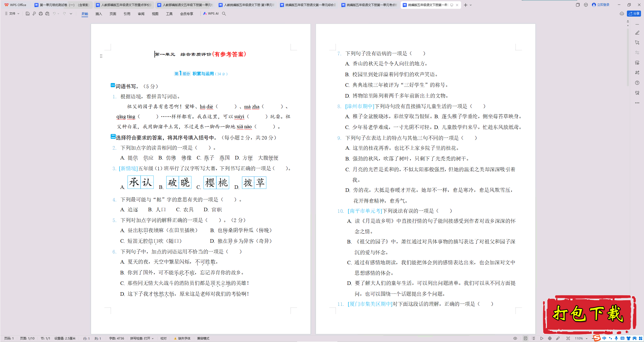This screenshot has height=342, width=644.
Task: Click the 第1部分 积累与运用 heading
Action: (x=201, y=74)
